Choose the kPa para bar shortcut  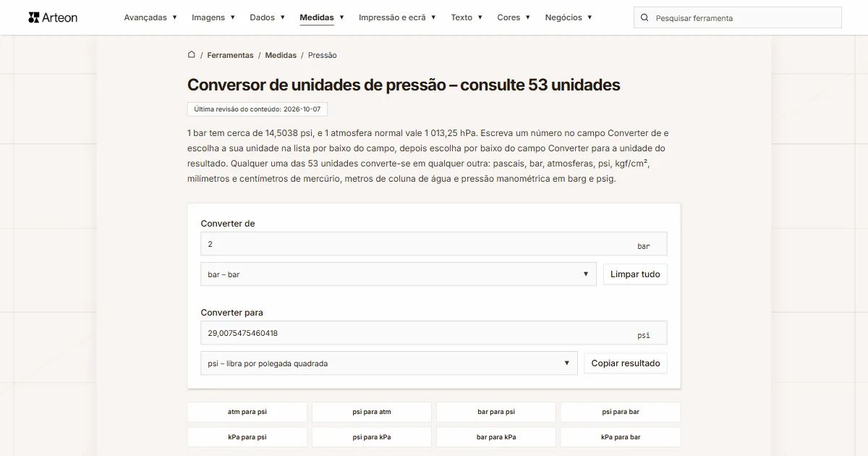621,437
